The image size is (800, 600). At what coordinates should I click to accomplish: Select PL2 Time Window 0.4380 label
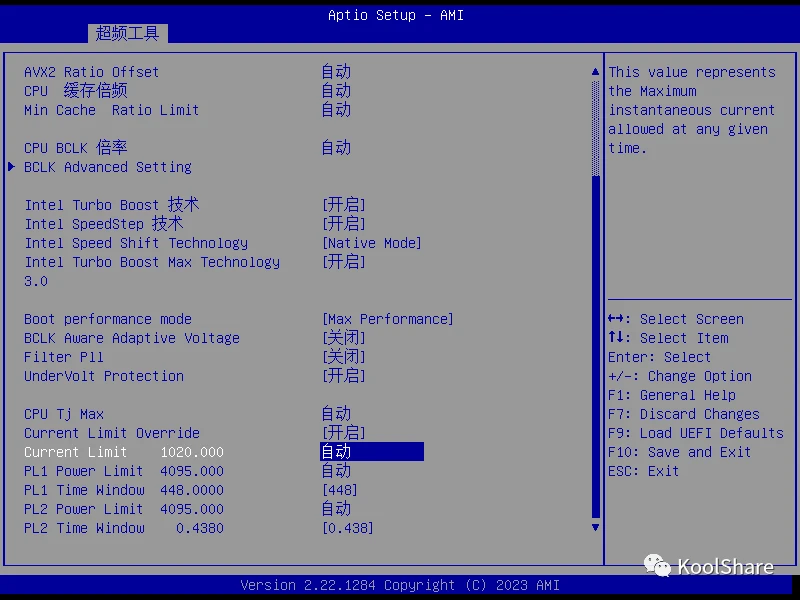tap(124, 528)
